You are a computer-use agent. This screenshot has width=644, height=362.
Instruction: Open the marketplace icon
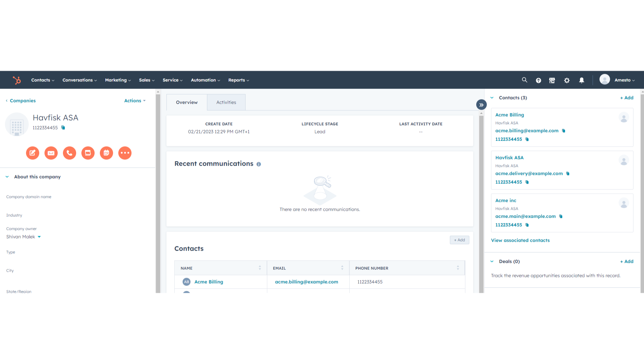(x=552, y=80)
